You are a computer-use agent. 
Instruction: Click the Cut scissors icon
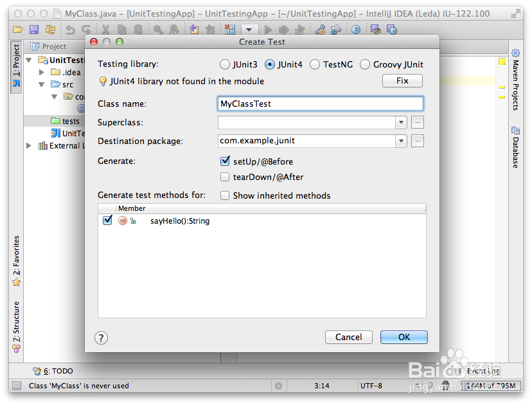[105, 30]
